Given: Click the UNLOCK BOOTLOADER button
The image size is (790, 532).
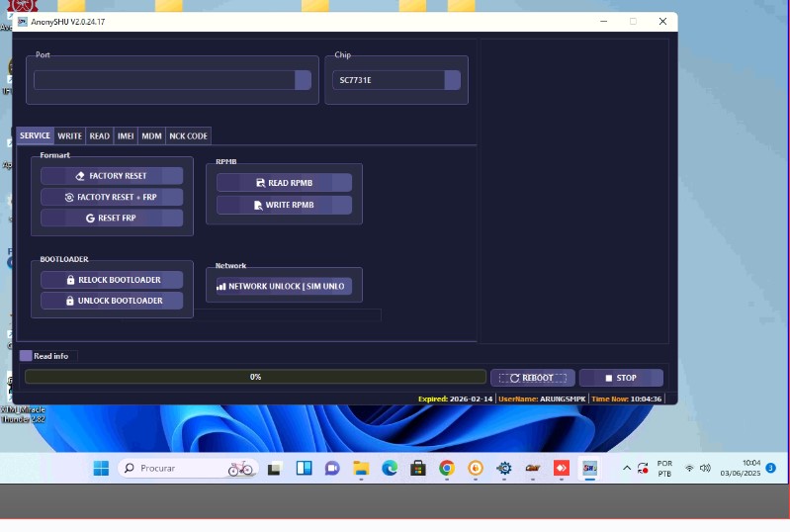Looking at the screenshot, I should click(x=112, y=301).
